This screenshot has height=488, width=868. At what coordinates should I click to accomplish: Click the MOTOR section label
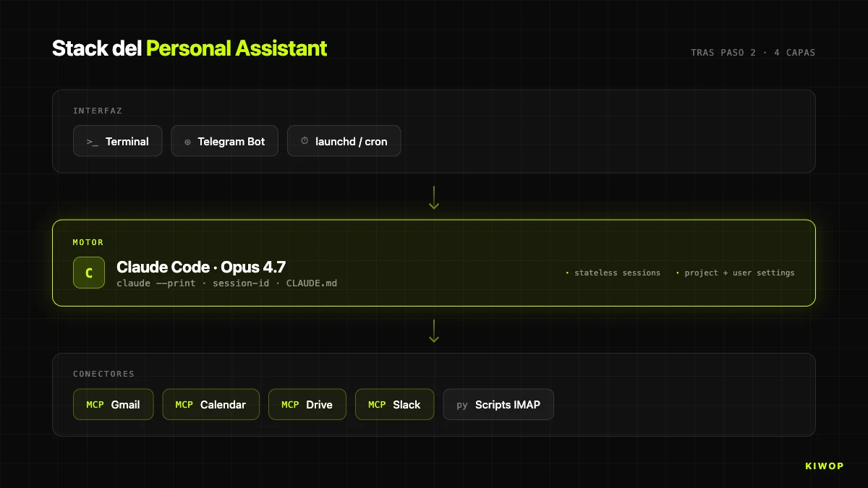click(x=88, y=242)
